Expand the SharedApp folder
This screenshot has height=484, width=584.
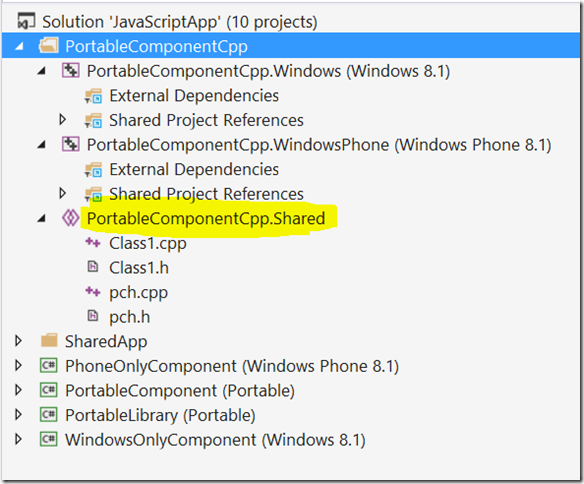click(x=18, y=341)
